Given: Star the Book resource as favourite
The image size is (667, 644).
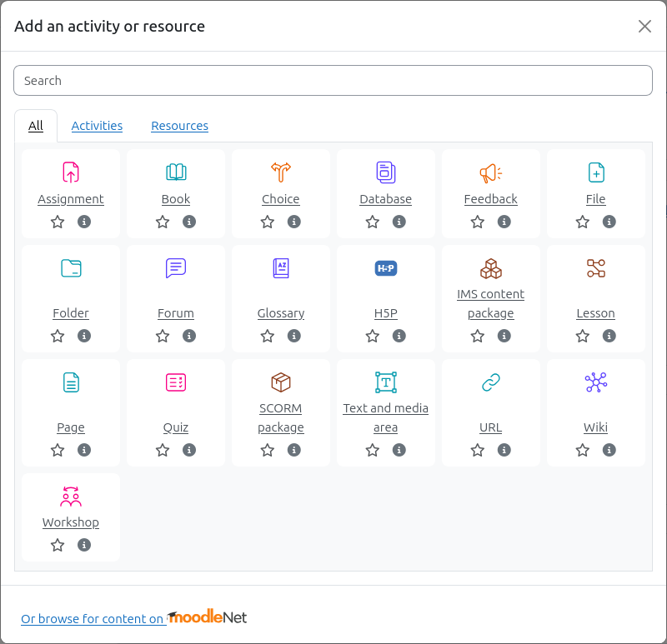Looking at the screenshot, I should (163, 222).
